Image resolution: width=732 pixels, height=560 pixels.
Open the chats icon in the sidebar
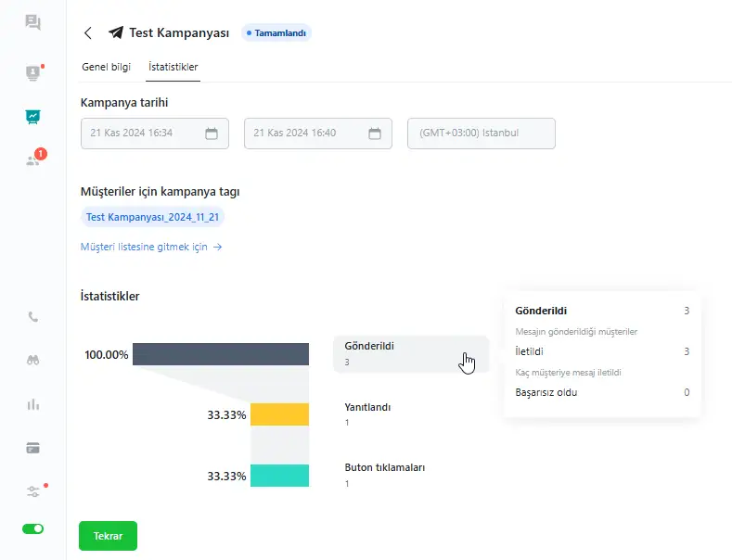(x=33, y=23)
